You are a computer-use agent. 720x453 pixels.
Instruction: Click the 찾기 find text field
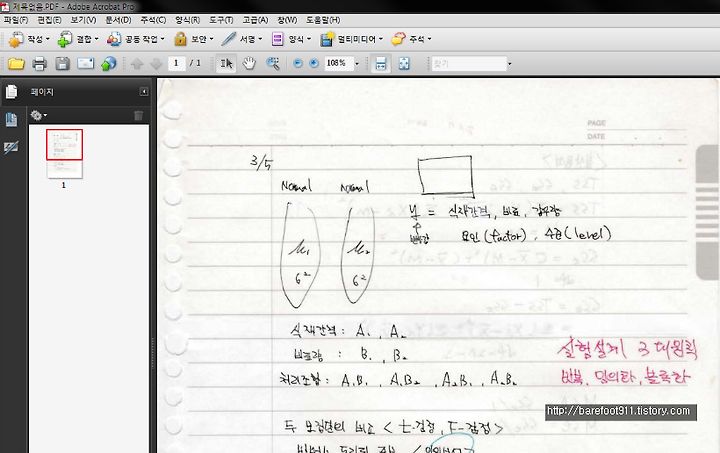469,64
